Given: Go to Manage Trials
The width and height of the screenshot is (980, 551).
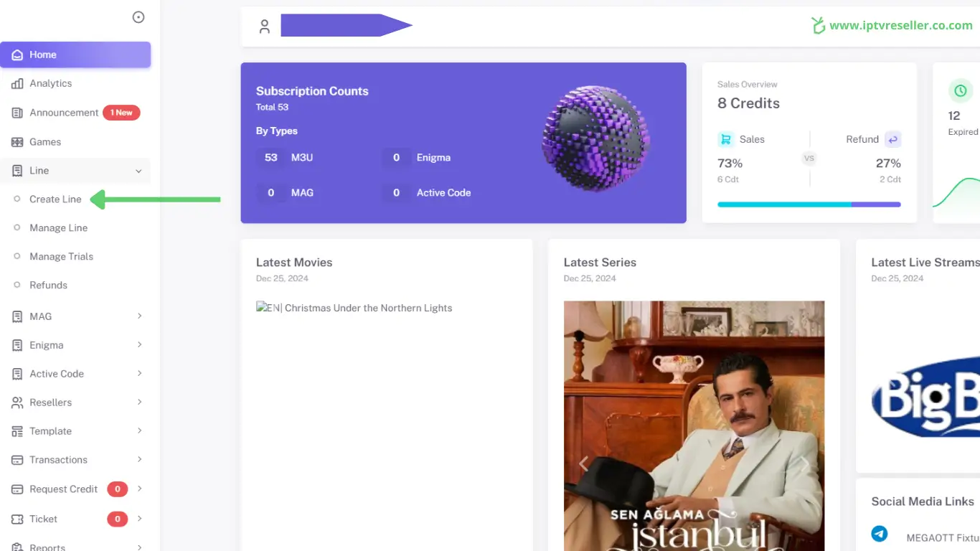Looking at the screenshot, I should [61, 257].
